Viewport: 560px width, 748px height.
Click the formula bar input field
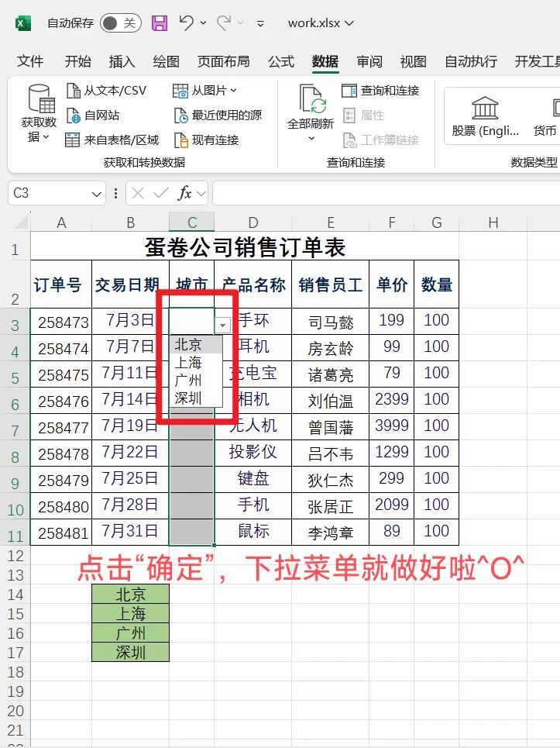coord(386,193)
